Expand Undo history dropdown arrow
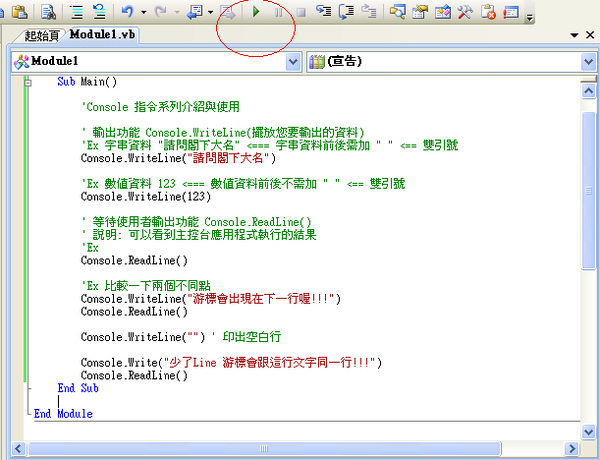 pos(144,13)
